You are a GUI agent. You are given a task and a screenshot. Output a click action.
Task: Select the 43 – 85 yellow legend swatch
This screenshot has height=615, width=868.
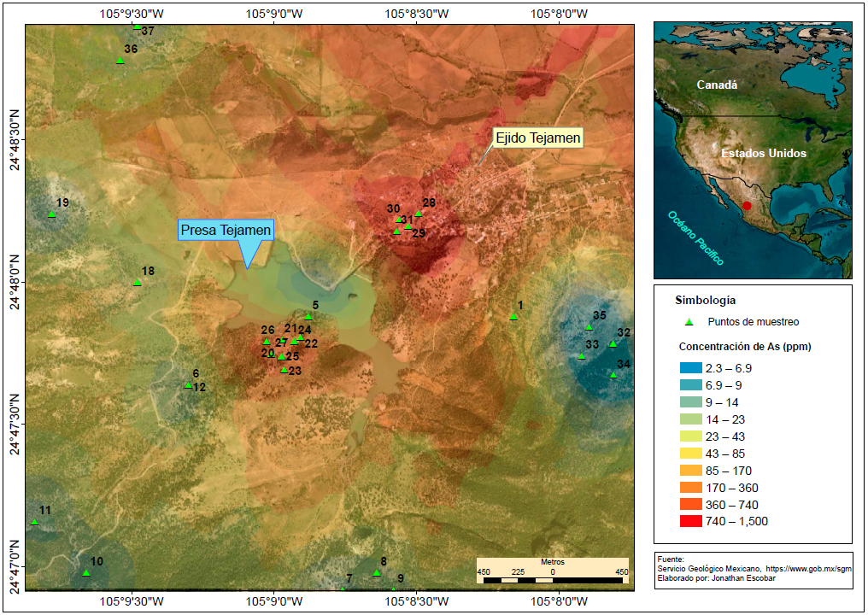tap(690, 454)
